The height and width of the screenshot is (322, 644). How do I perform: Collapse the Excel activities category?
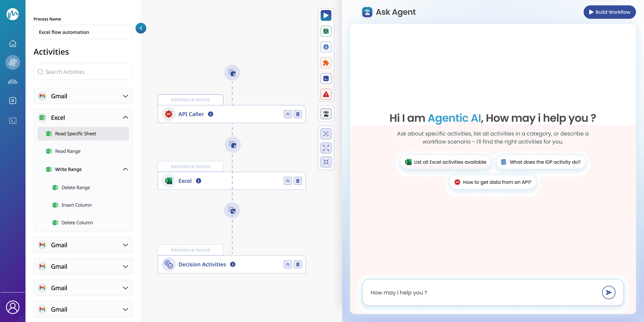click(125, 118)
